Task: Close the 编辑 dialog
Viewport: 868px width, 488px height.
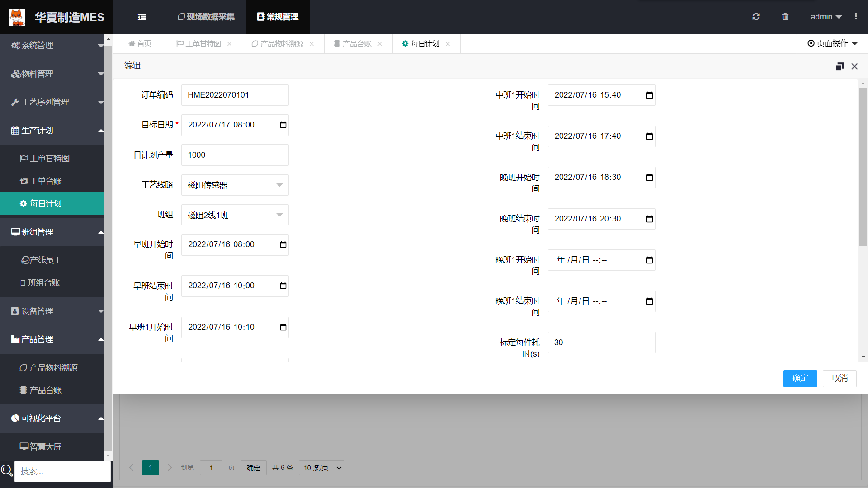Action: click(854, 66)
